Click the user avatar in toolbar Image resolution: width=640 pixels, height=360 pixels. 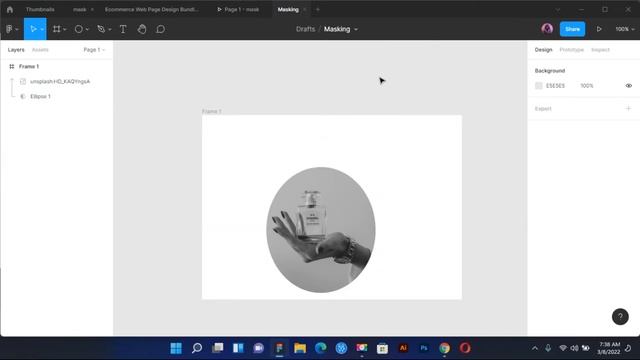(547, 29)
